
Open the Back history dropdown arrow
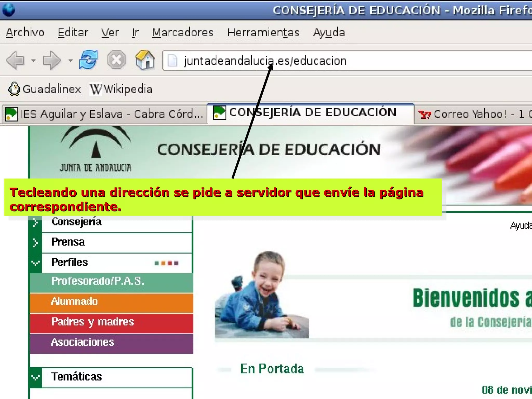[33, 61]
